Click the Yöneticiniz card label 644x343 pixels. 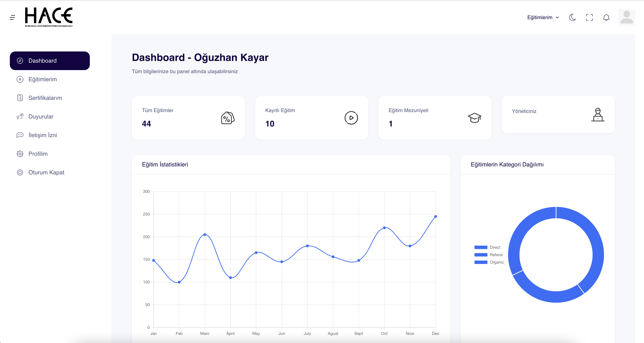click(524, 111)
